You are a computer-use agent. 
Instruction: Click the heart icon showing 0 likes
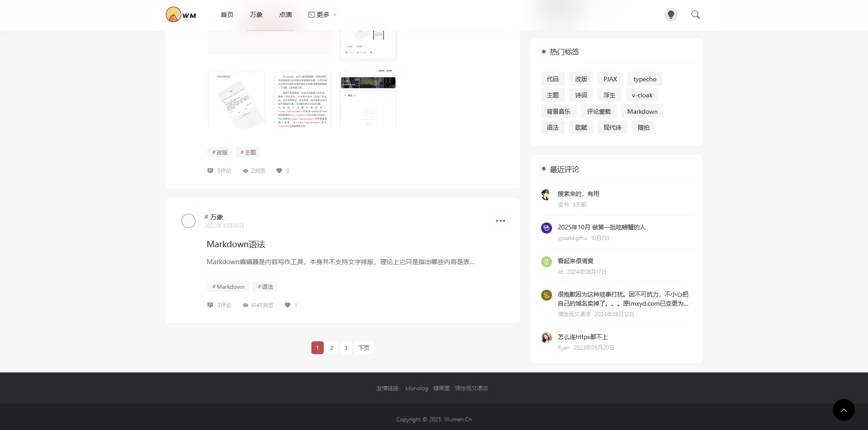279,171
